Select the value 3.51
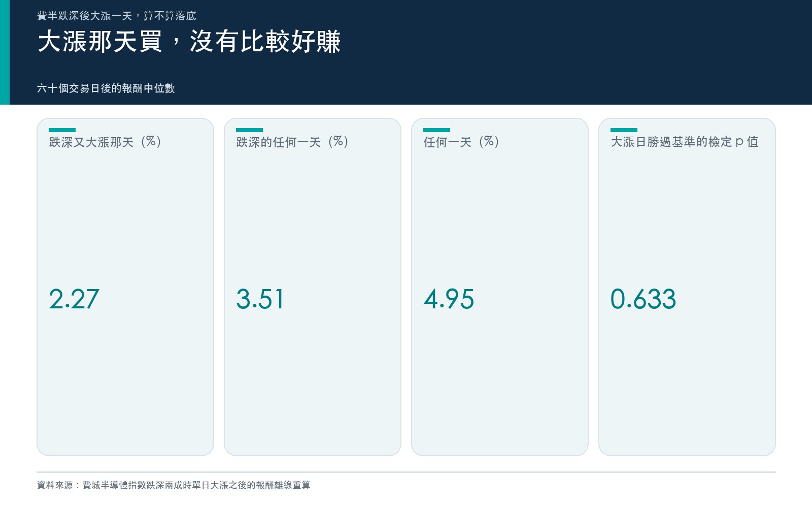The width and height of the screenshot is (812, 508). pyautogui.click(x=260, y=299)
